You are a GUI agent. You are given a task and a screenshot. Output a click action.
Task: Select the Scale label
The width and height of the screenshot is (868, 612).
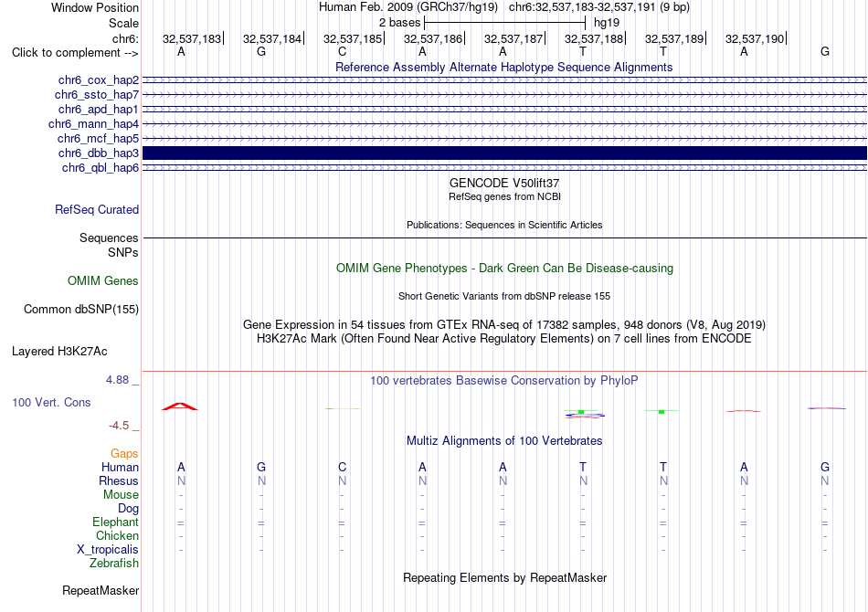tap(124, 23)
